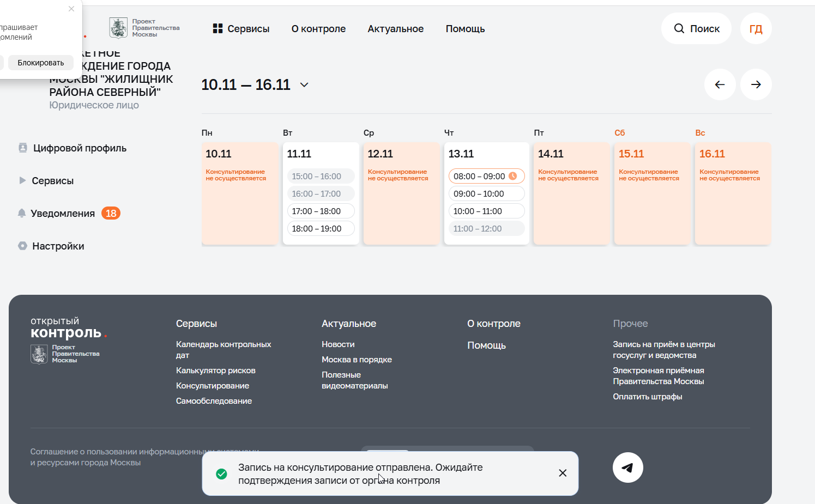Screen dimensions: 815x504
Task: Go to next week with right arrow
Action: [756, 84]
